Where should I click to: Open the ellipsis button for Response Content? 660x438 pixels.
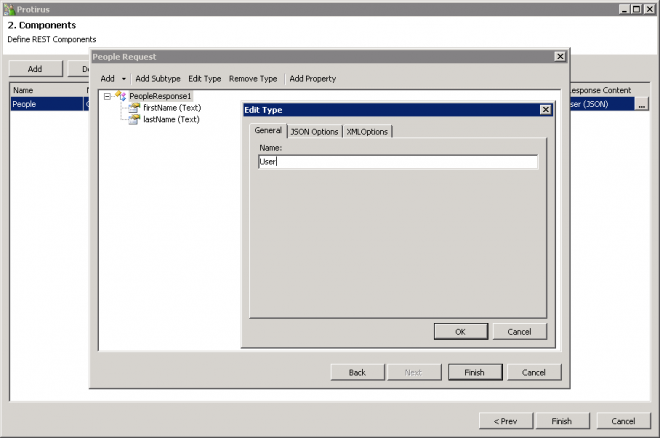641,104
